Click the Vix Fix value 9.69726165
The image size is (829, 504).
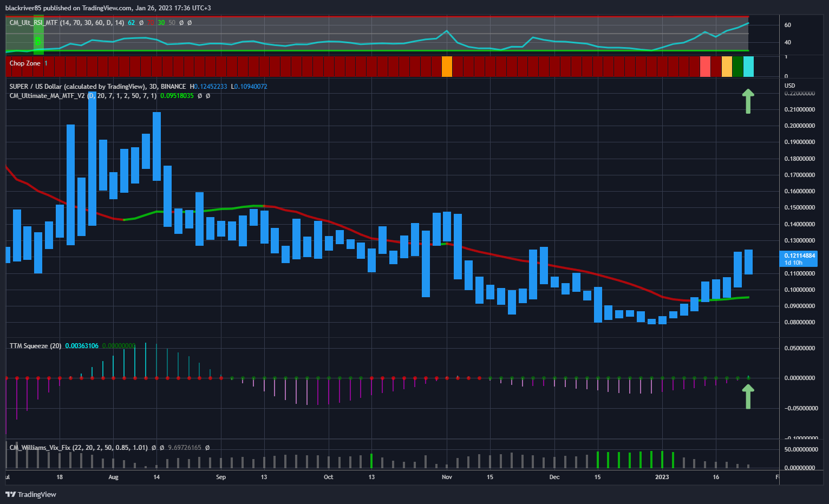[x=185, y=448]
